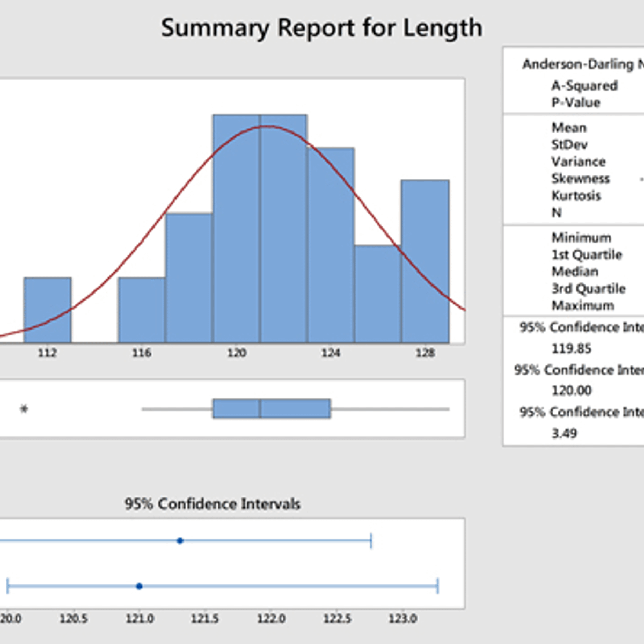Select the upper confidence interval center dot
Screen dimensions: 644x644
point(180,540)
